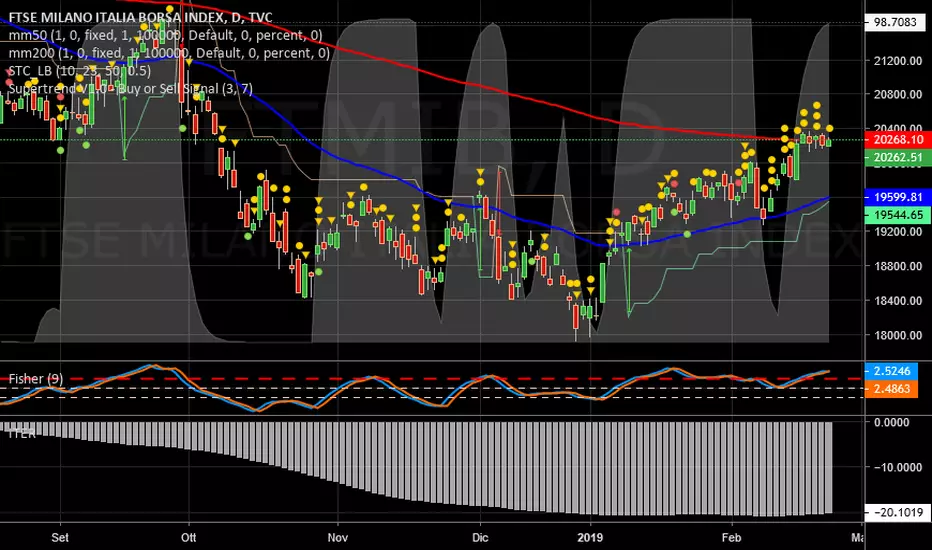
Task: Click the 0.0000 axis label
Action: pyautogui.click(x=892, y=422)
